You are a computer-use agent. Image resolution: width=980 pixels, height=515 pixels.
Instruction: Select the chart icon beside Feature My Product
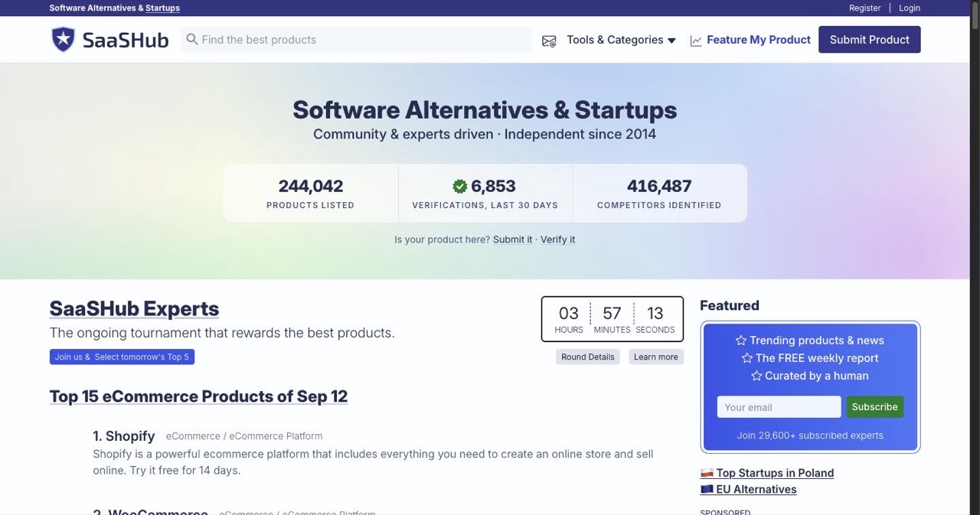pos(696,41)
